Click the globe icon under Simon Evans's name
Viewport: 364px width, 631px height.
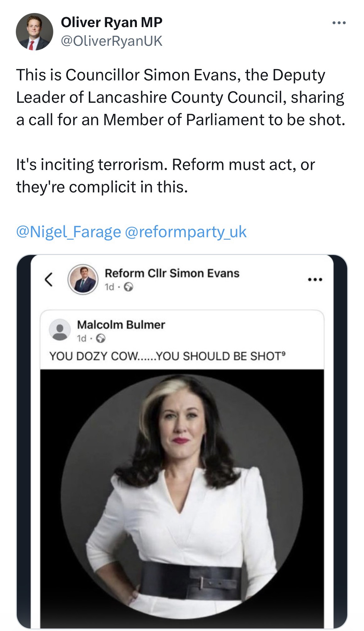128,287
